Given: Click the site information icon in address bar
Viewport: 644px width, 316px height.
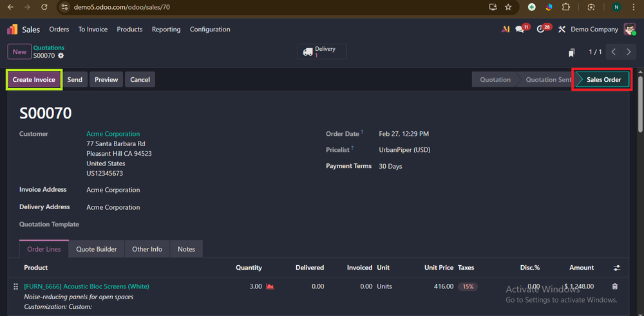Looking at the screenshot, I should 64,7.
